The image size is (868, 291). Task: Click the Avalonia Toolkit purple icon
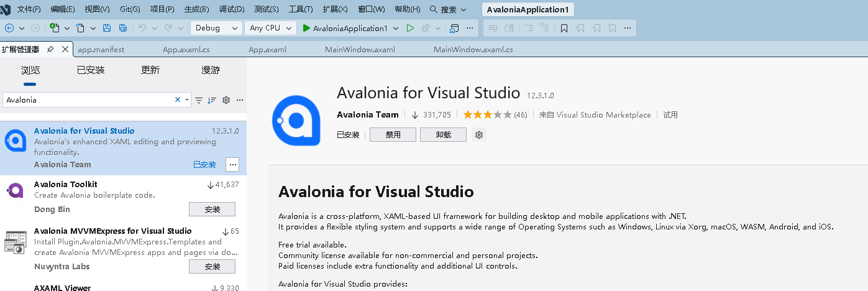click(x=16, y=190)
